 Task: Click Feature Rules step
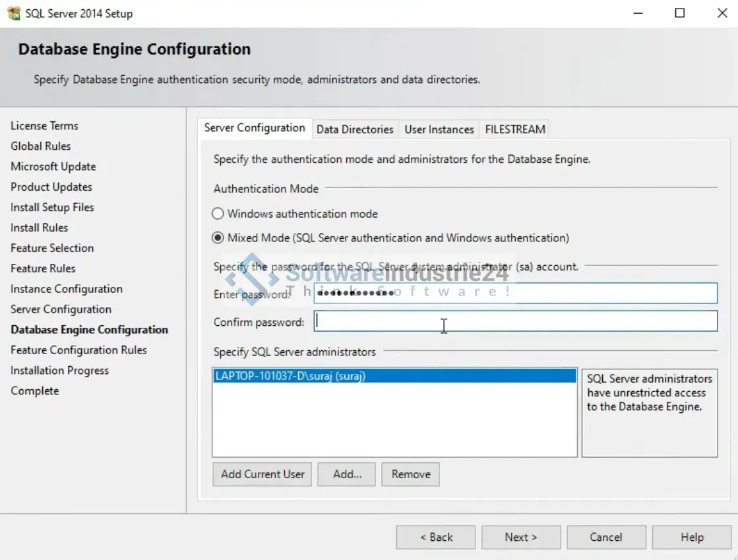[43, 268]
